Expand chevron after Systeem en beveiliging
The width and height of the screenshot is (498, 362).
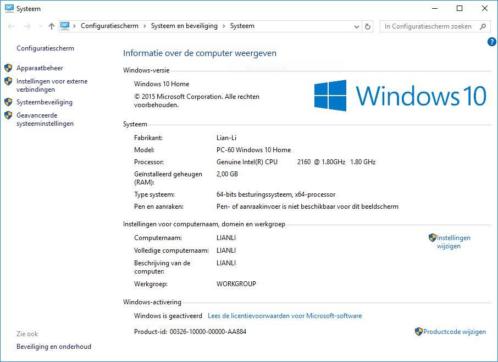coord(224,26)
